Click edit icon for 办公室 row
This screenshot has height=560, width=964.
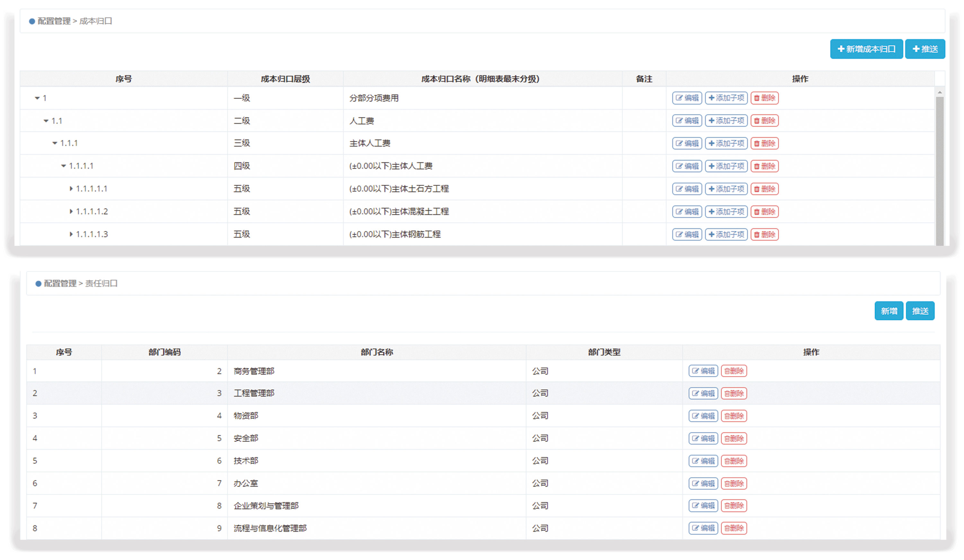pos(695,484)
